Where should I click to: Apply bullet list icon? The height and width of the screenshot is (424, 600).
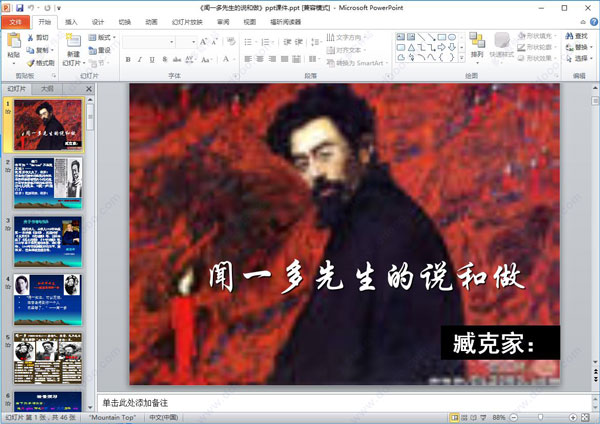tap(248, 42)
